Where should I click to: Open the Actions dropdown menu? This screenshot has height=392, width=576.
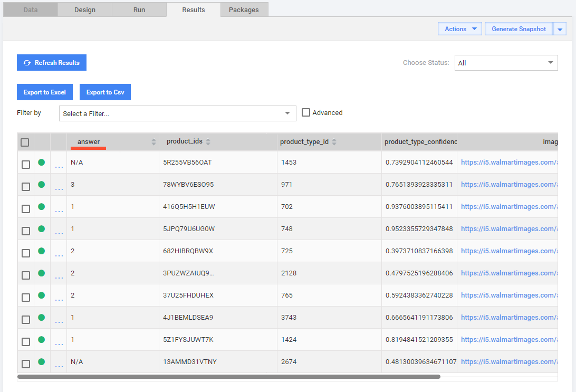[459, 29]
